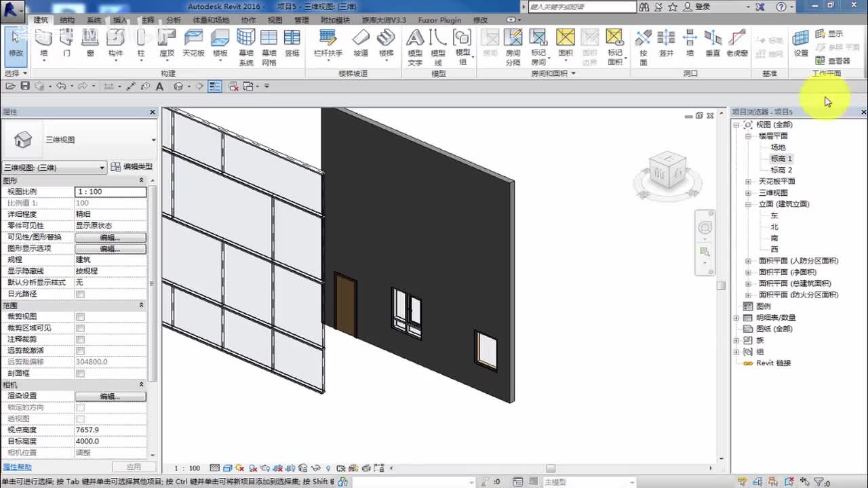Close the 属性 properties palette
The image size is (868, 488).
pos(153,112)
